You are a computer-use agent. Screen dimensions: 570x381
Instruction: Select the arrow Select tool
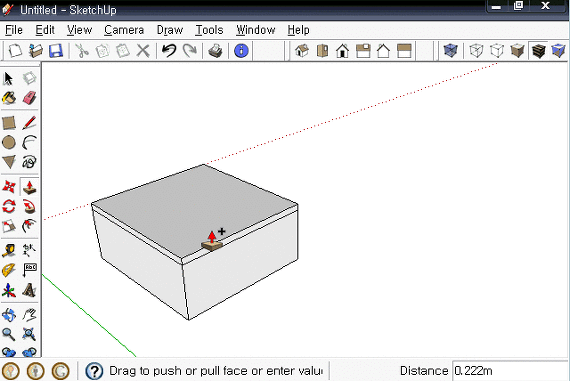8,78
